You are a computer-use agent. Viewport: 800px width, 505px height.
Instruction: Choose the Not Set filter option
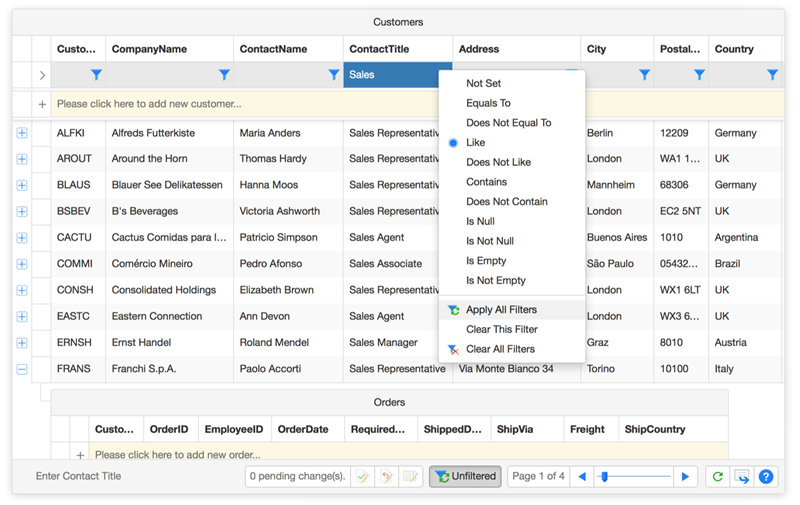click(x=483, y=84)
